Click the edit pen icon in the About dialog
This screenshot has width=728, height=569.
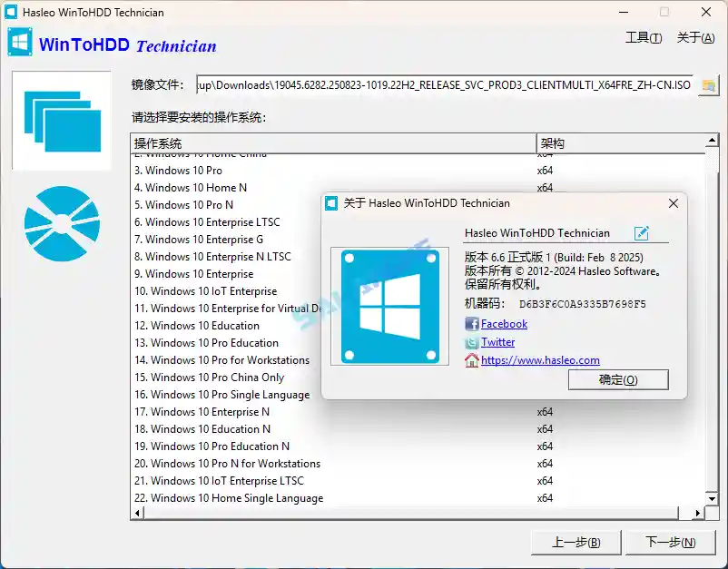point(642,233)
